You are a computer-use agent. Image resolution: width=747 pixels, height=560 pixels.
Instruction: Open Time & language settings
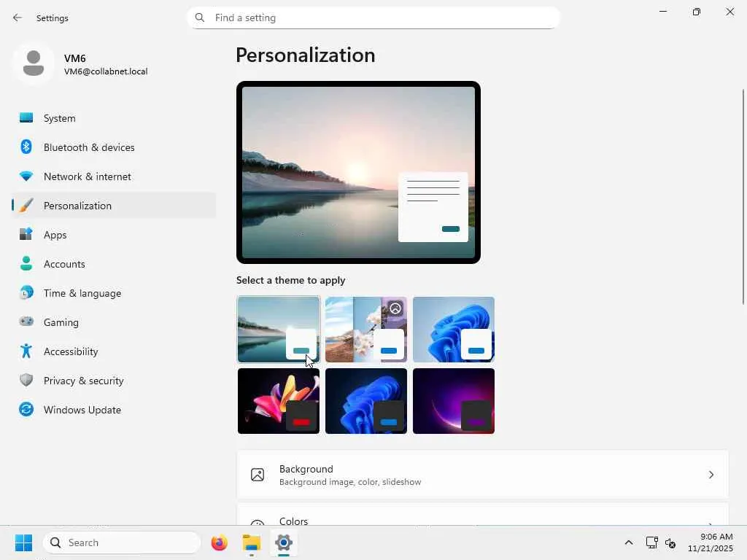pos(114,292)
